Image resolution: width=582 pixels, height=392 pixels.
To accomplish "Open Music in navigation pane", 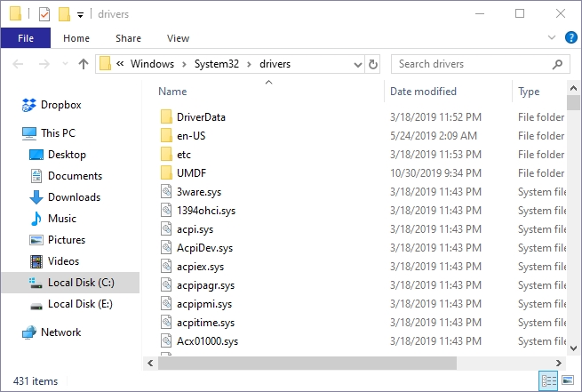I will (x=62, y=219).
